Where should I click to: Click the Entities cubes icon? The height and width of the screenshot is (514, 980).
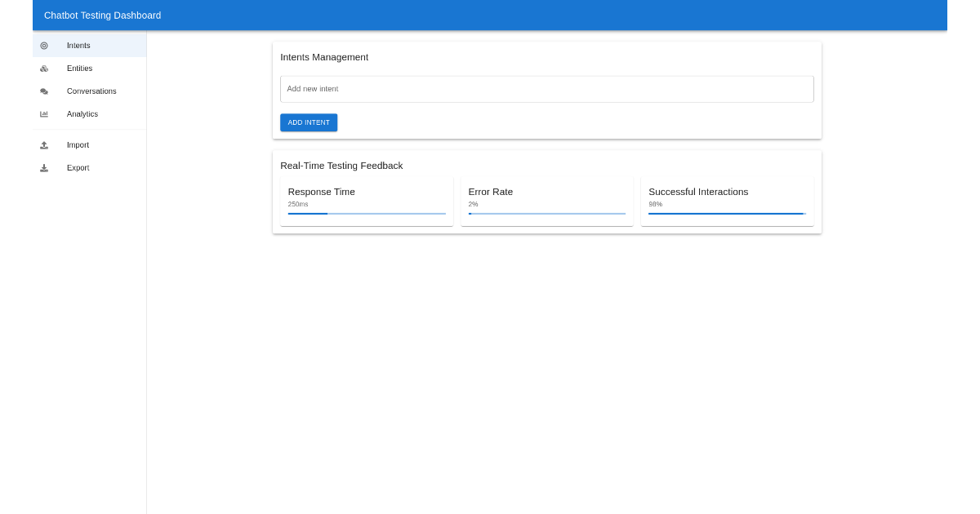click(x=44, y=69)
